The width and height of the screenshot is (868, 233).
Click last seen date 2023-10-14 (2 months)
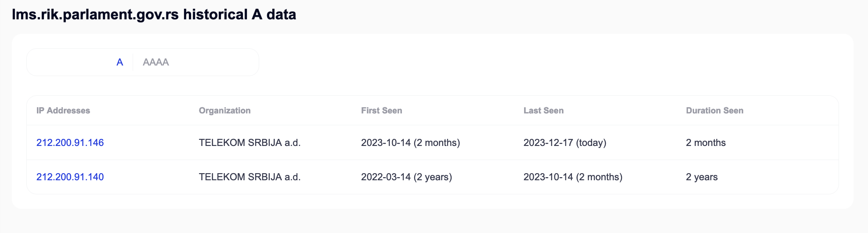coord(573,177)
